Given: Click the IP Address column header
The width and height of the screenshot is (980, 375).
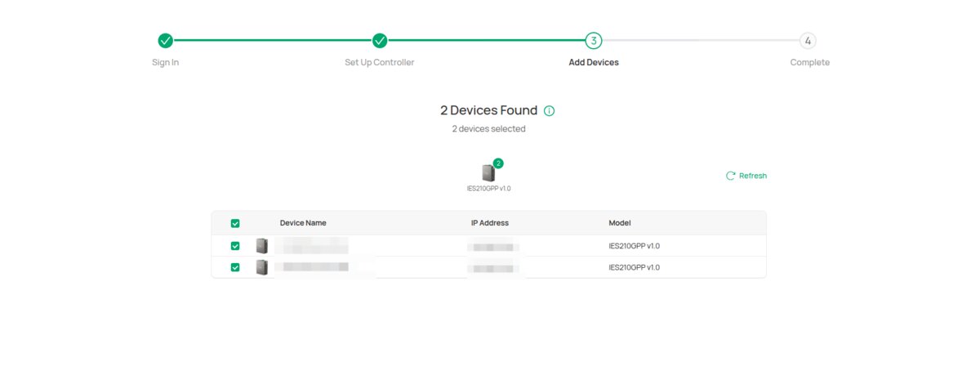Looking at the screenshot, I should point(490,223).
